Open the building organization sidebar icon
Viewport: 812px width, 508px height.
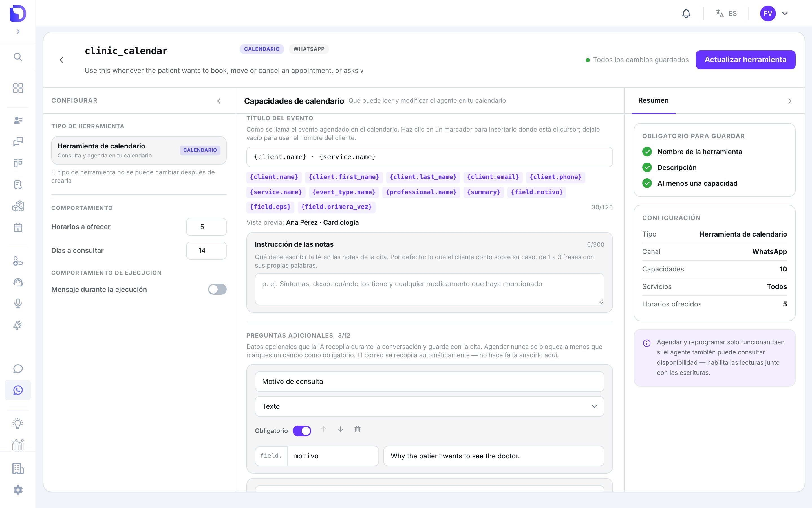pyautogui.click(x=18, y=468)
